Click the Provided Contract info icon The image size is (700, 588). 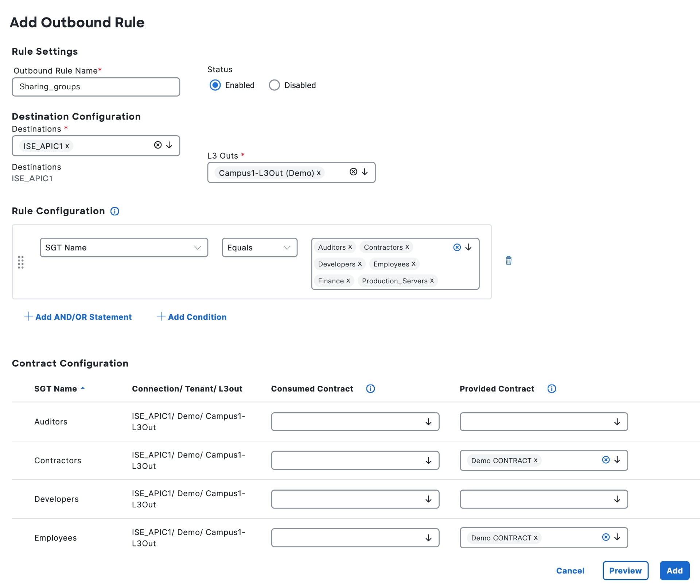[x=552, y=389]
